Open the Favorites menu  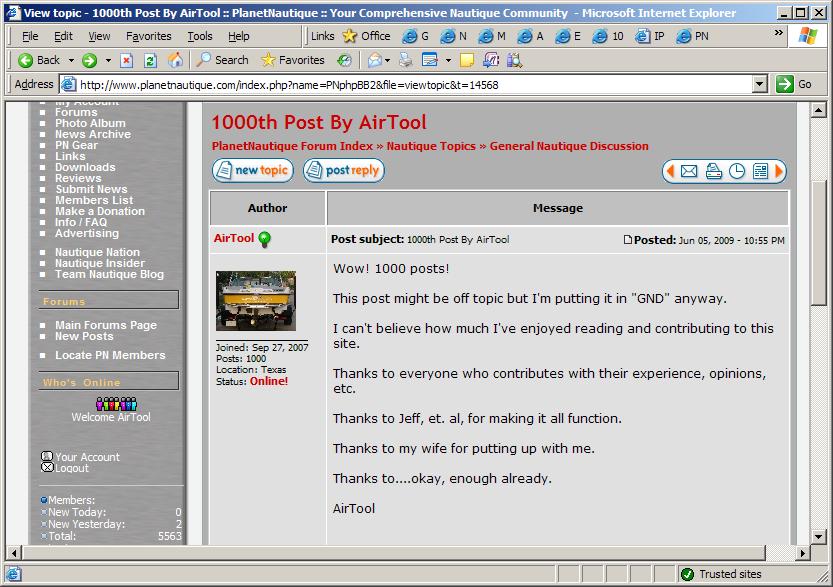[148, 36]
